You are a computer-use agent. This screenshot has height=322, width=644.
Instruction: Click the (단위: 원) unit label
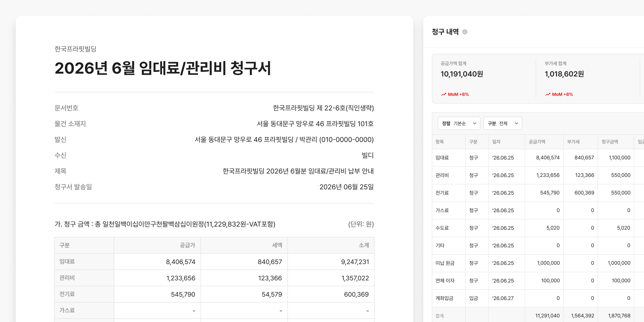click(361, 224)
